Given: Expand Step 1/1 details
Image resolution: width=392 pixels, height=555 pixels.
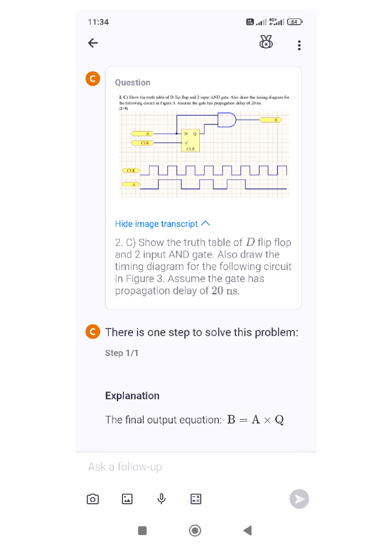Looking at the screenshot, I should 122,353.
